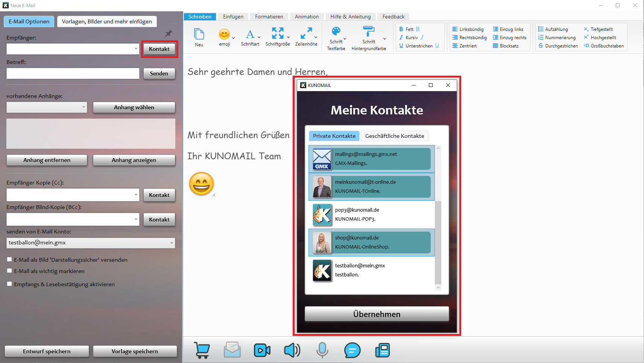Image resolution: width=644 pixels, height=363 pixels.
Task: Expand the Empfänger Kopie (Cc) dropdown
Action: (136, 195)
